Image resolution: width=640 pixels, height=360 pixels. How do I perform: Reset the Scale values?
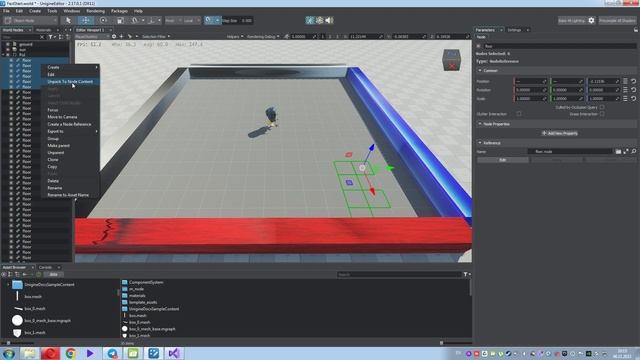coord(633,98)
